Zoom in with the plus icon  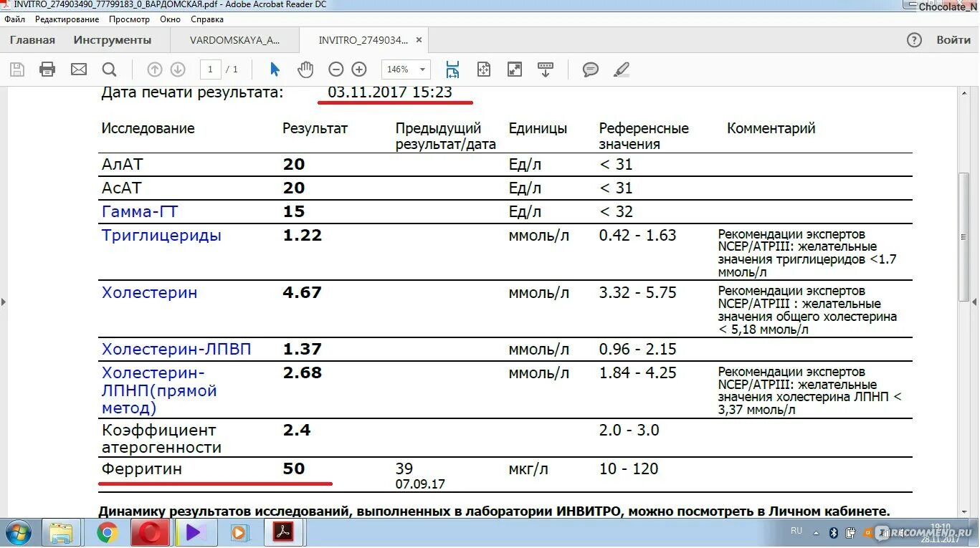359,69
